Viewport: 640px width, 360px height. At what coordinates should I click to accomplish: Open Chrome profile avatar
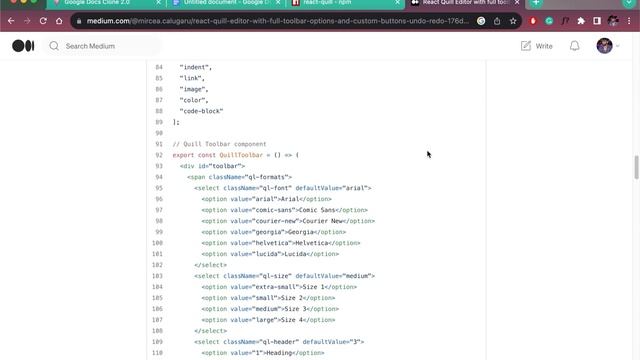pyautogui.click(x=613, y=21)
